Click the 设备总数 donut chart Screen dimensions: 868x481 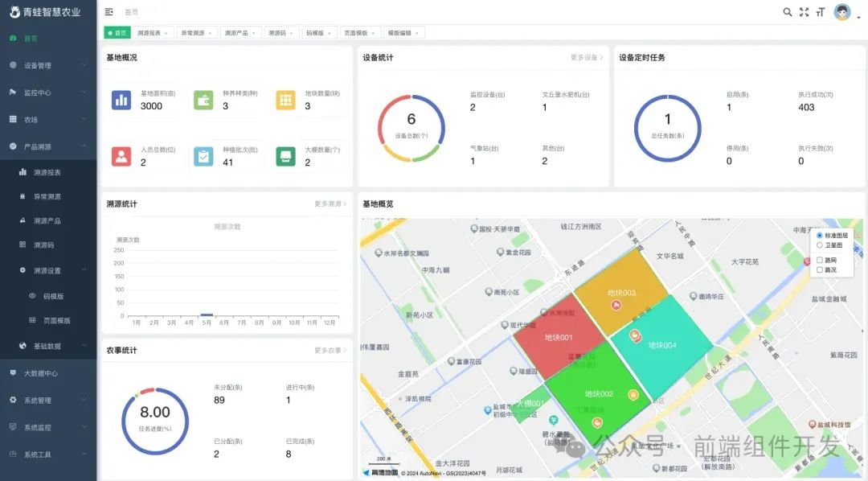(411, 128)
